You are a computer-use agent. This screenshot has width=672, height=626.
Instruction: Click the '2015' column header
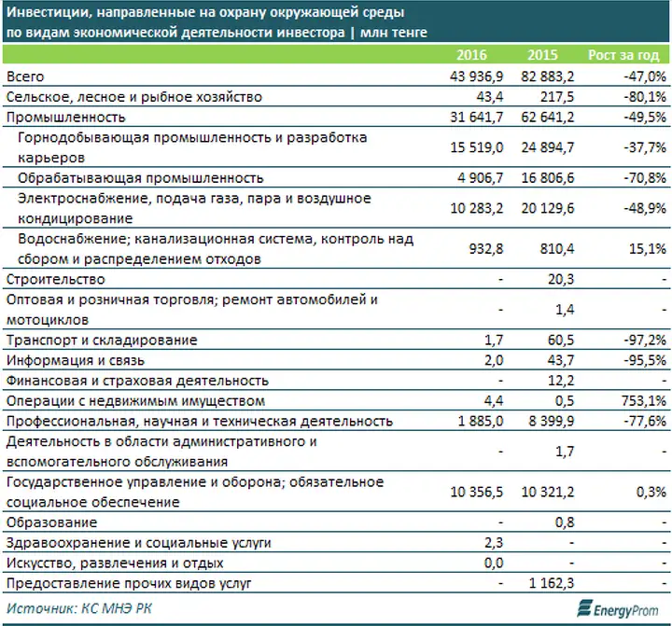pos(542,55)
